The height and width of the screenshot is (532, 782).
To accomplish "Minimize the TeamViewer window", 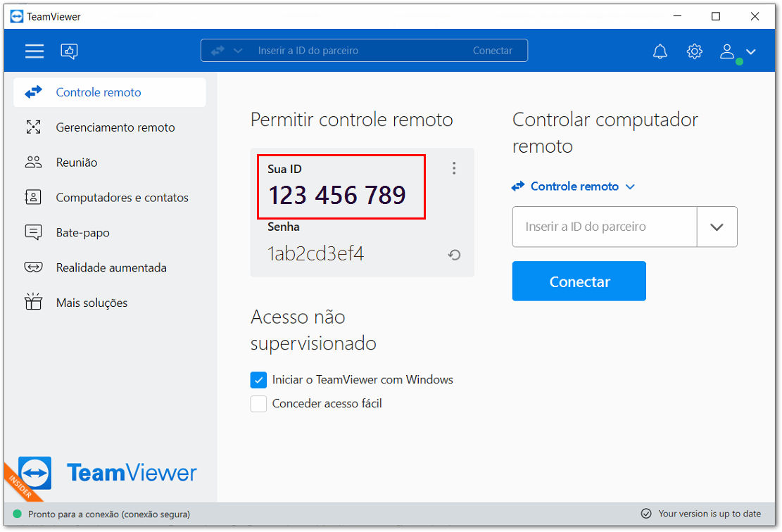I will coord(676,16).
